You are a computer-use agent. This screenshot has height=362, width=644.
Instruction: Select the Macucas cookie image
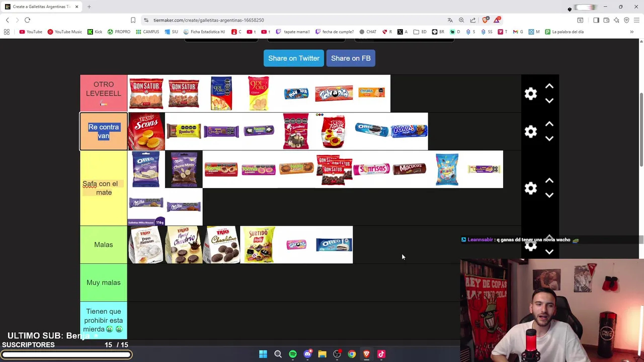(409, 169)
